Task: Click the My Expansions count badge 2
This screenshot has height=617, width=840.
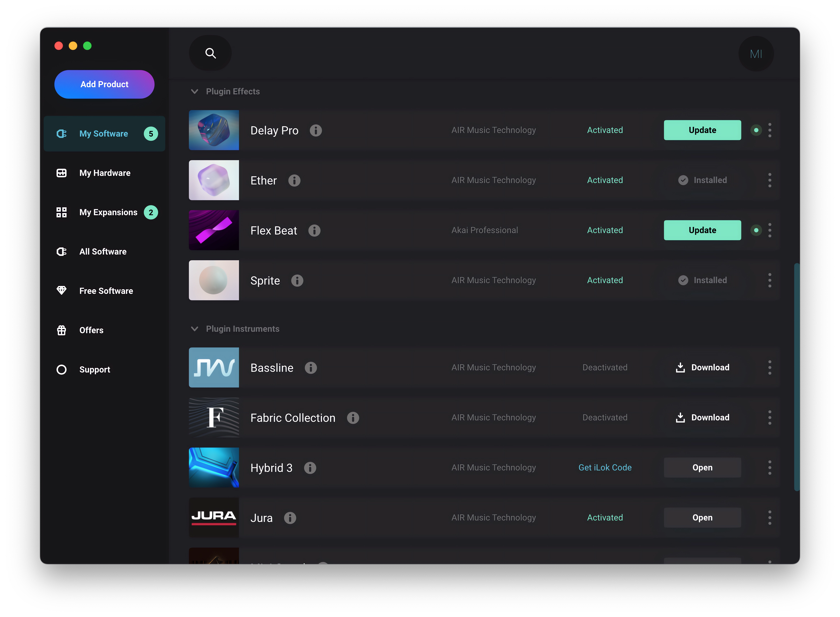Action: pyautogui.click(x=151, y=213)
